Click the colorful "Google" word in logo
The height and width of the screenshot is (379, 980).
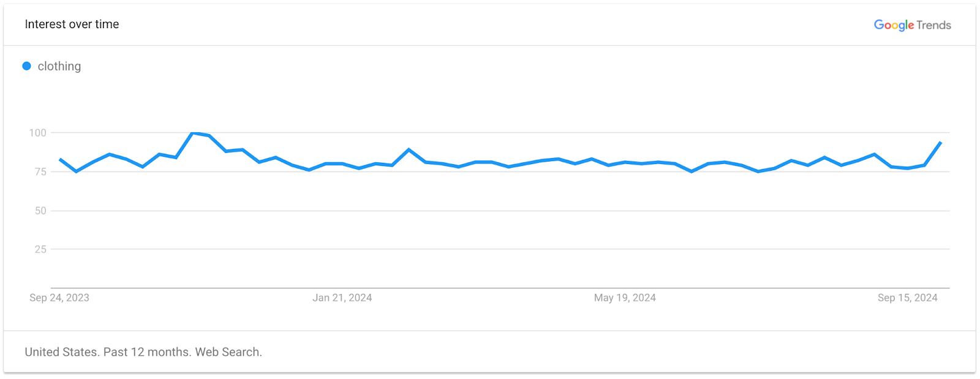tap(894, 25)
